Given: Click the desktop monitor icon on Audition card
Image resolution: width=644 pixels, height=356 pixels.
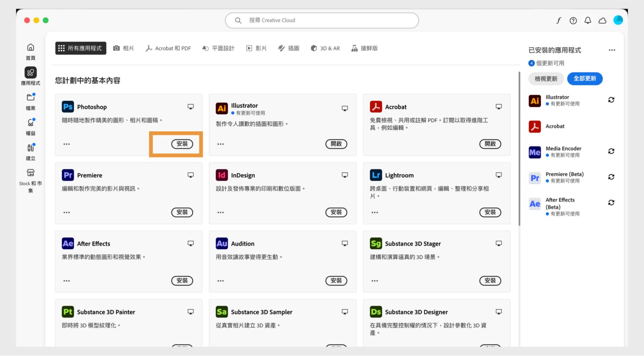Looking at the screenshot, I should [344, 243].
